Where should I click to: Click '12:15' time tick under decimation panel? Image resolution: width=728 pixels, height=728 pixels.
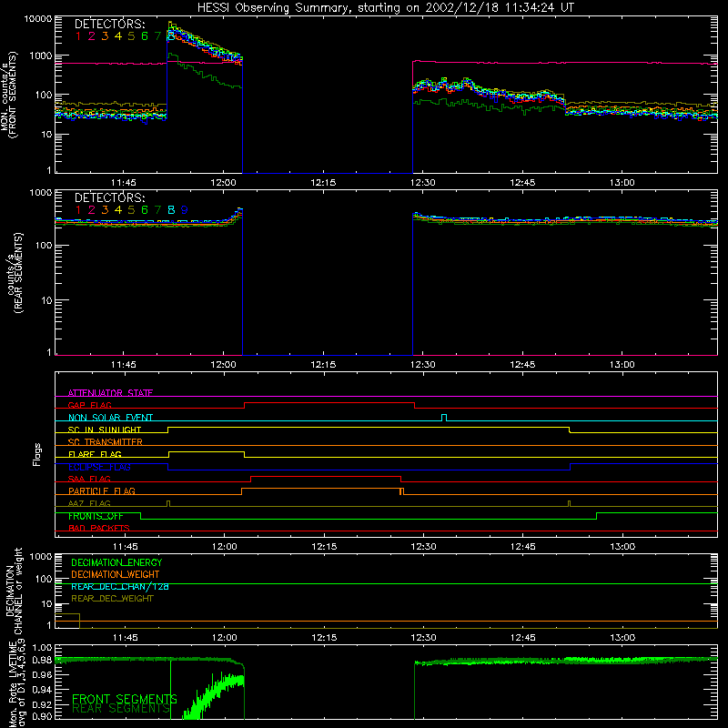point(324,638)
